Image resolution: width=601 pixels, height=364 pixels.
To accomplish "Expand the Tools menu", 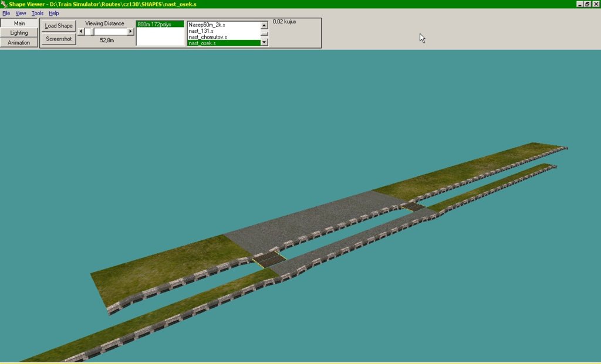I will 37,13.
